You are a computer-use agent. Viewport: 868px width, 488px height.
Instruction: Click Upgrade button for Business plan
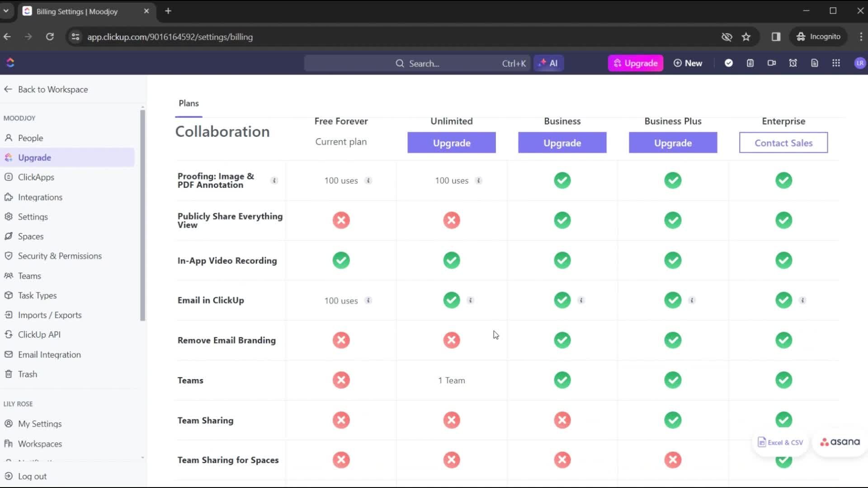[562, 143]
